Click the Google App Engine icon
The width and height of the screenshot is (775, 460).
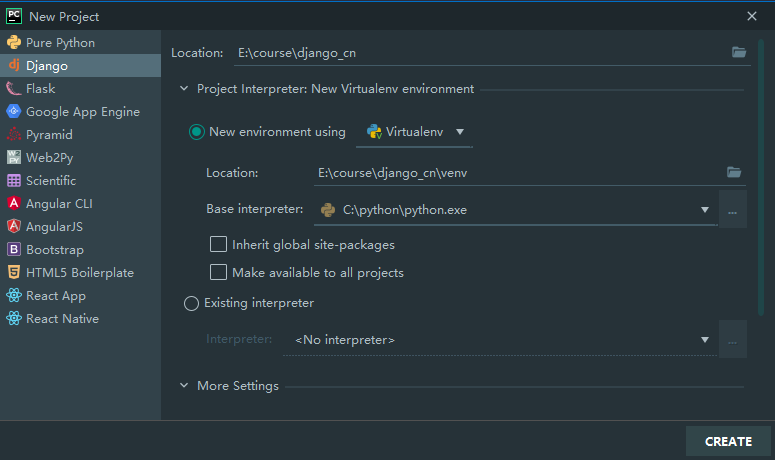tap(14, 111)
